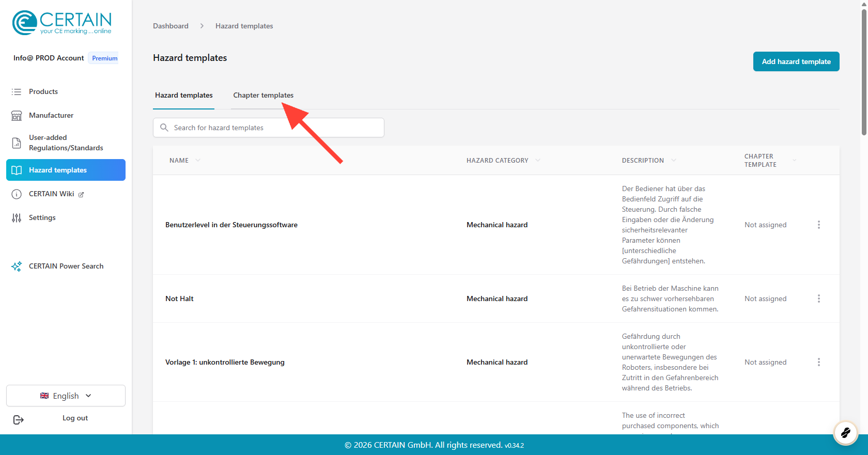Switch to the Chapter templates tab
Viewport: 868px width, 455px height.
263,96
